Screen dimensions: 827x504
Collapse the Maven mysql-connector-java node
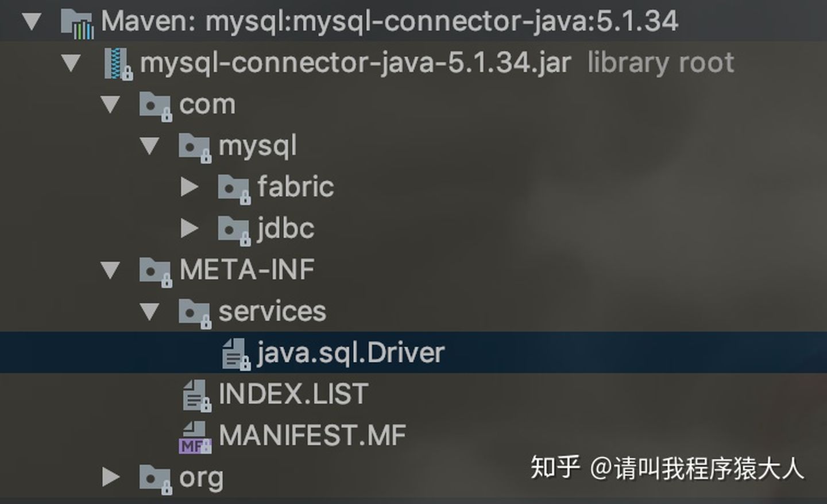point(32,22)
